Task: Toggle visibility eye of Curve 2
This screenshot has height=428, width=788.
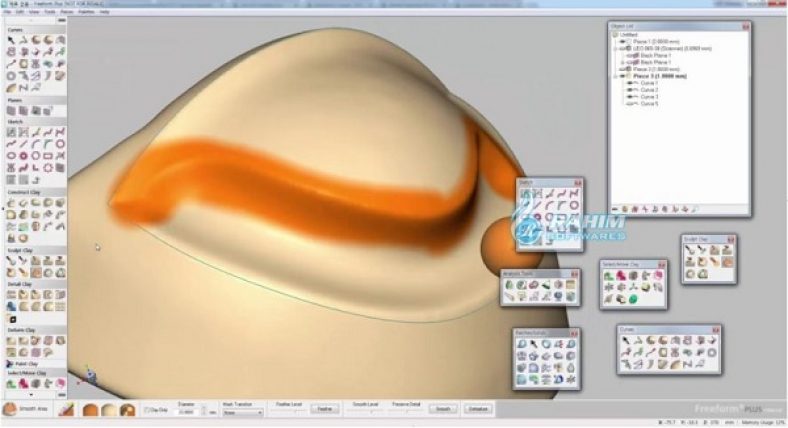Action: click(630, 89)
